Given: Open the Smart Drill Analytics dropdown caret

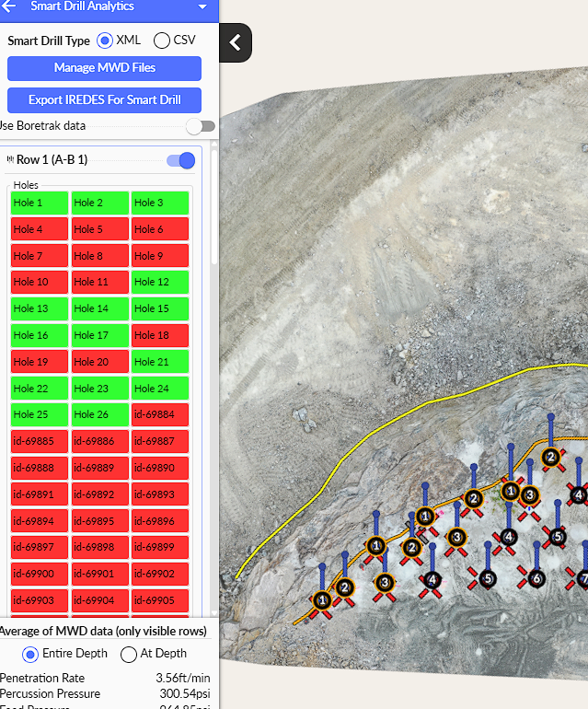Looking at the screenshot, I should pyautogui.click(x=202, y=6).
